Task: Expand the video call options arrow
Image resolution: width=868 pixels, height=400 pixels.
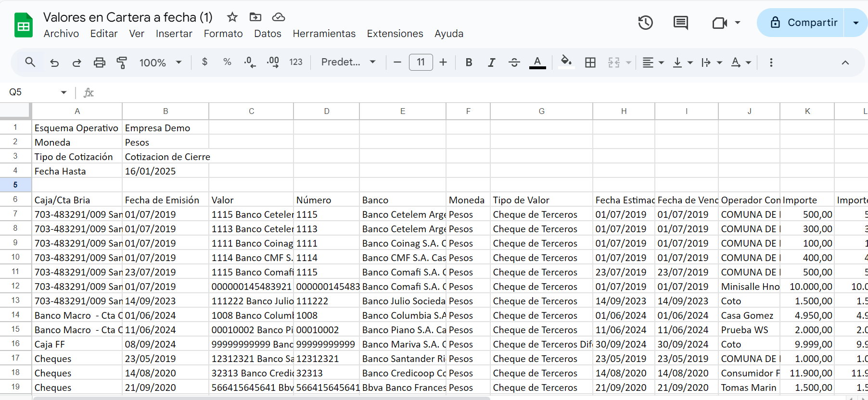Action: (738, 23)
